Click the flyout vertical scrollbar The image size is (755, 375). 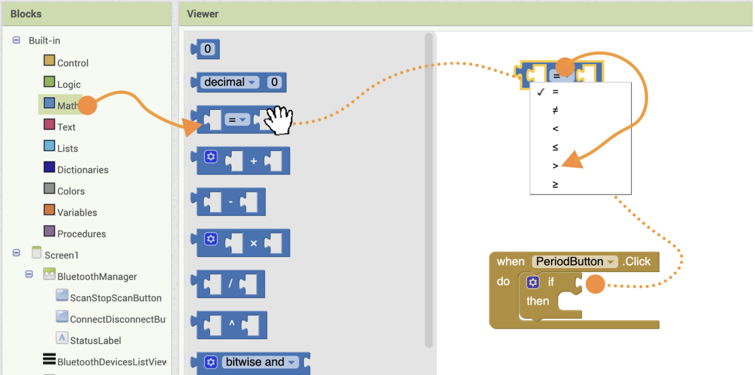pyautogui.click(x=428, y=190)
